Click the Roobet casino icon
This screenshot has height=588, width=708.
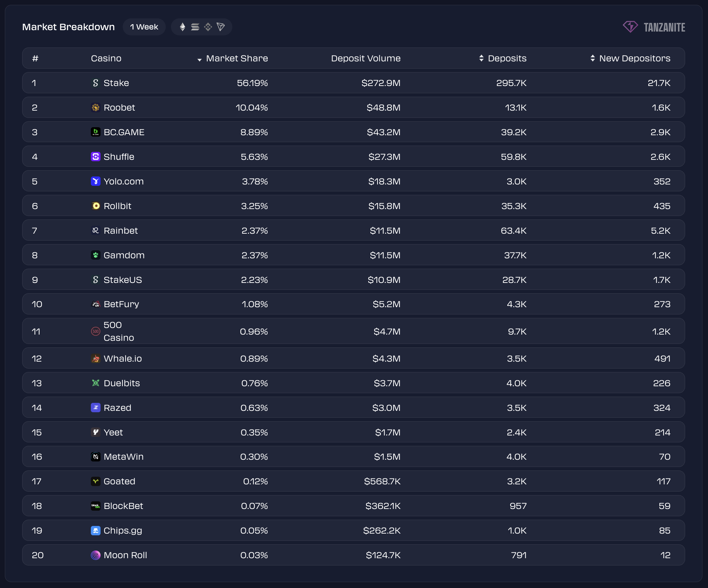pos(96,107)
